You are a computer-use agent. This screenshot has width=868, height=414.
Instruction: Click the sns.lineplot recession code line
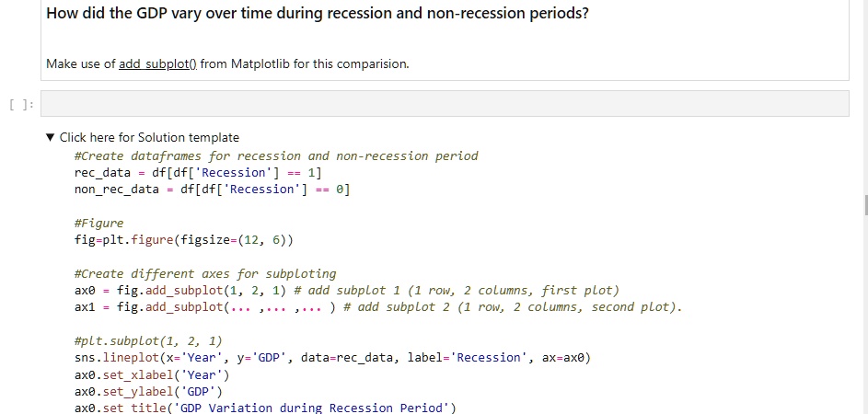332,358
